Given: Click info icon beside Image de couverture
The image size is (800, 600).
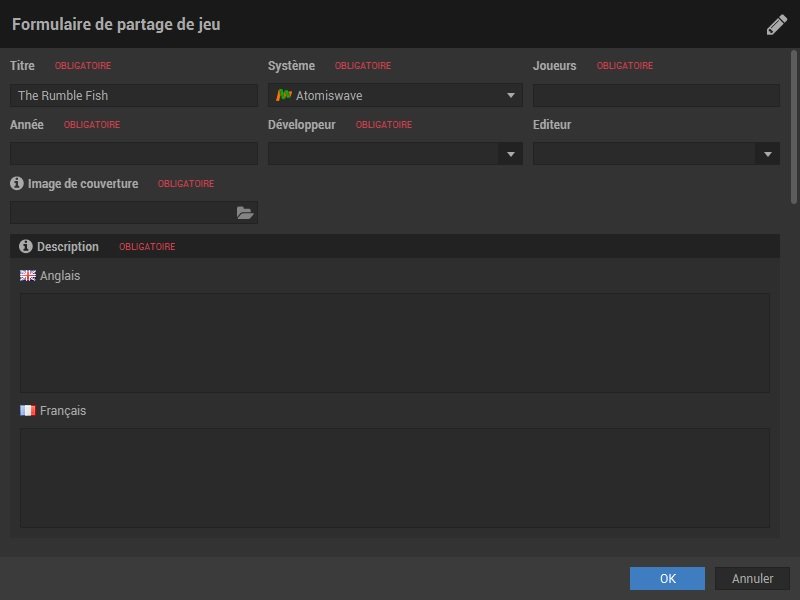Looking at the screenshot, I should pos(17,183).
